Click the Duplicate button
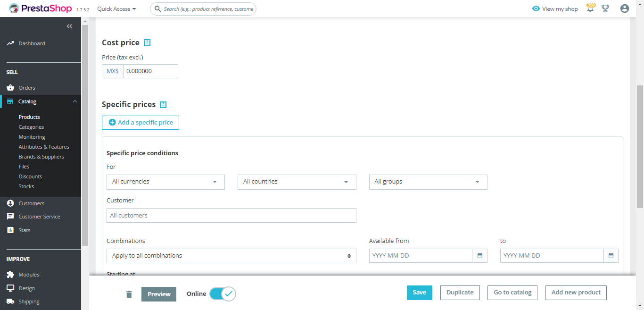 coord(460,293)
